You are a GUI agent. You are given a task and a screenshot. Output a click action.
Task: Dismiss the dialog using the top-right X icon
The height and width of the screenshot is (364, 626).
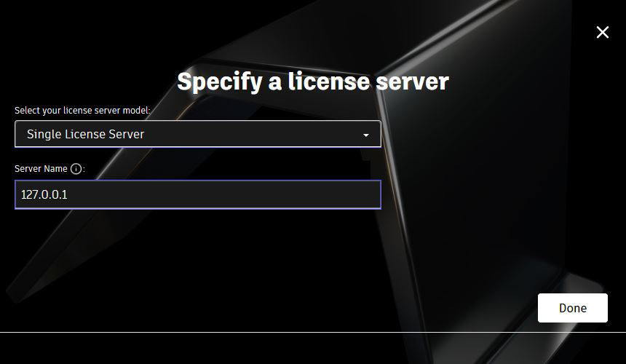point(603,32)
